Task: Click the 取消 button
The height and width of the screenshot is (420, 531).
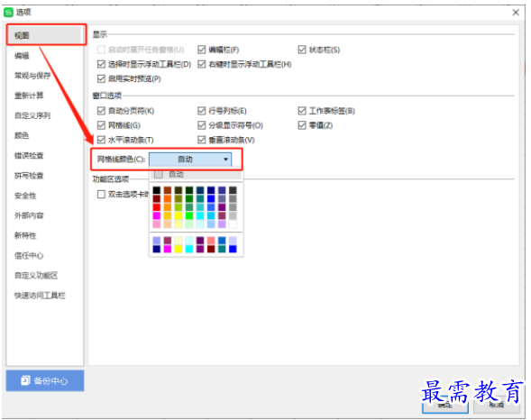Action: click(x=497, y=405)
